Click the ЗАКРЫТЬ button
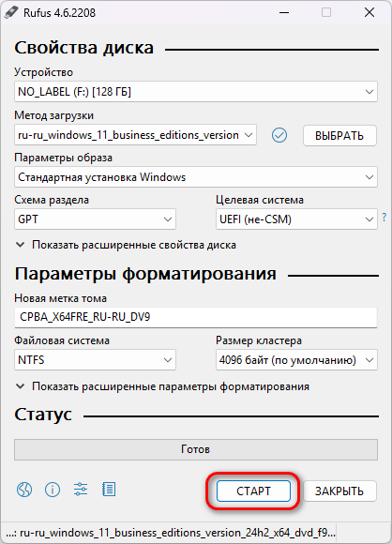392x544 pixels. [339, 491]
